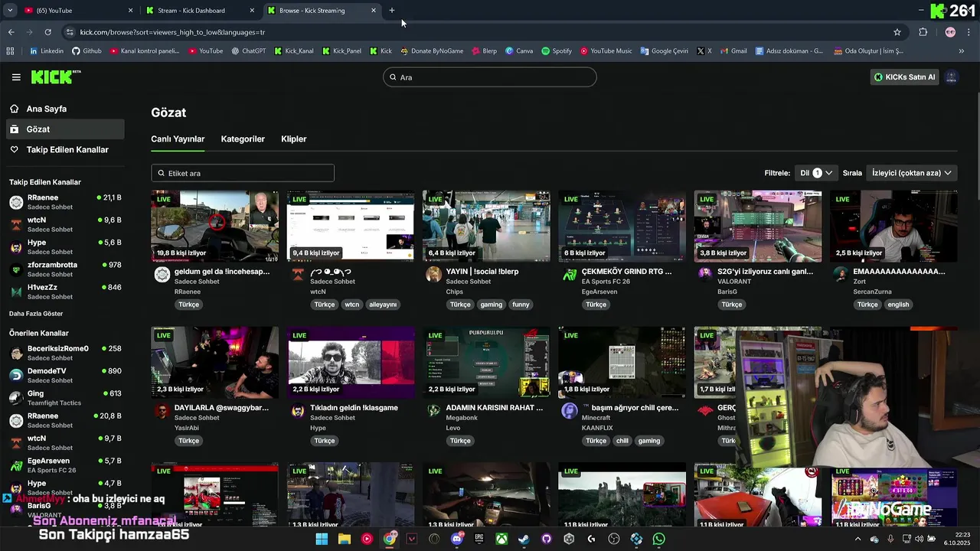The image size is (980, 551).
Task: Open the Dil language filter dropdown
Action: [x=816, y=173]
